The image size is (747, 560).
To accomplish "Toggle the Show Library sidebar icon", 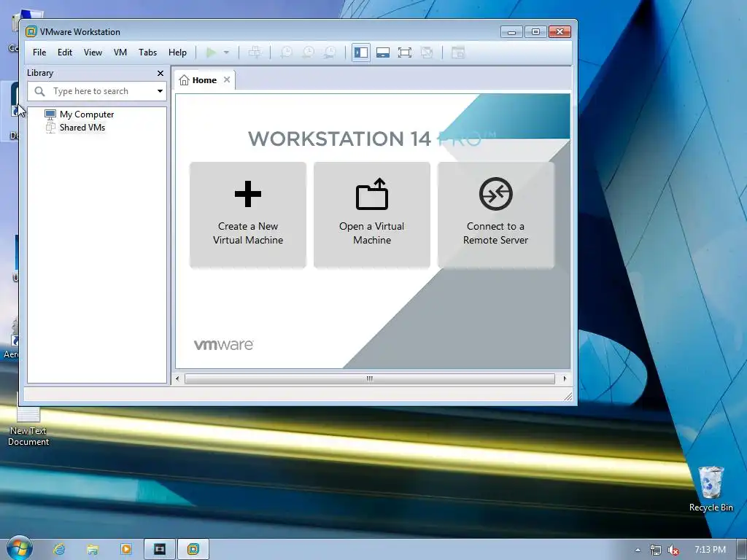I will pos(361,52).
